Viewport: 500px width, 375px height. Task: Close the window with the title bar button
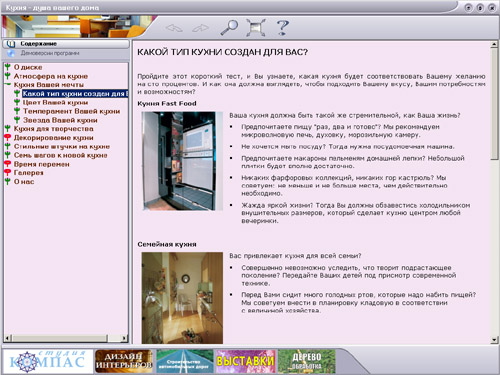tap(492, 8)
